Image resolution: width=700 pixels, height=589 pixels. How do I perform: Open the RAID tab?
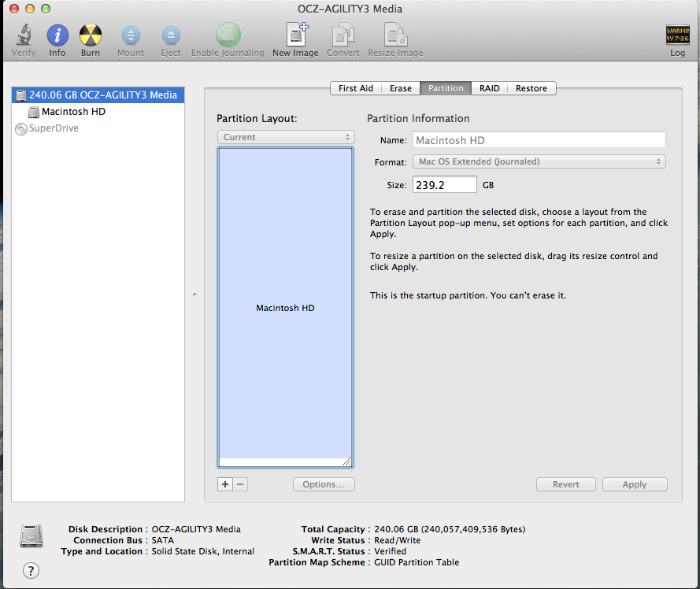[x=489, y=88]
